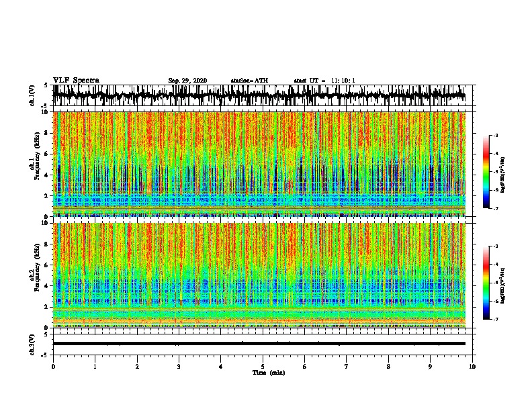
Task: Click inside the ch.1 spectrogram panel
Action: point(259,164)
